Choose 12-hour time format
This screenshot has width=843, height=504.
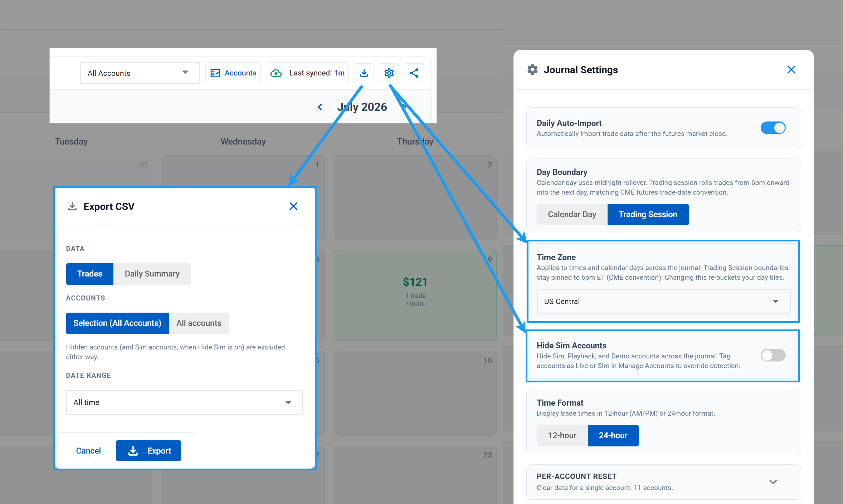coord(562,436)
